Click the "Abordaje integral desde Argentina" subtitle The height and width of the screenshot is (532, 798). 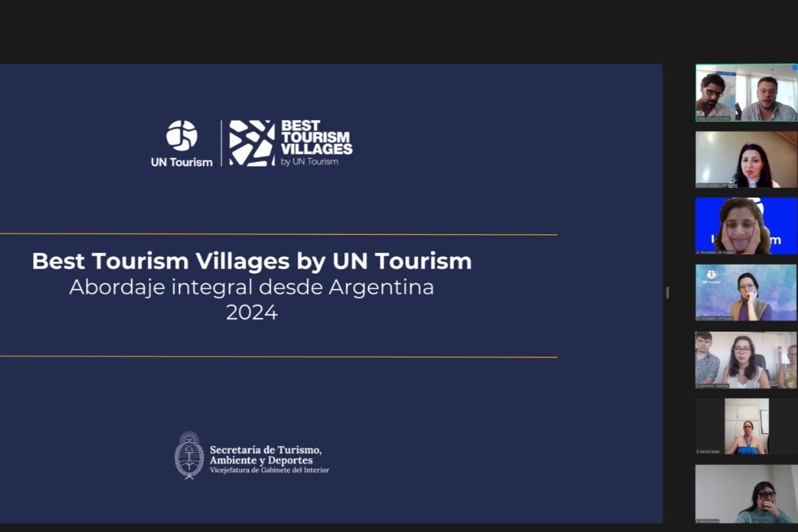tap(252, 287)
